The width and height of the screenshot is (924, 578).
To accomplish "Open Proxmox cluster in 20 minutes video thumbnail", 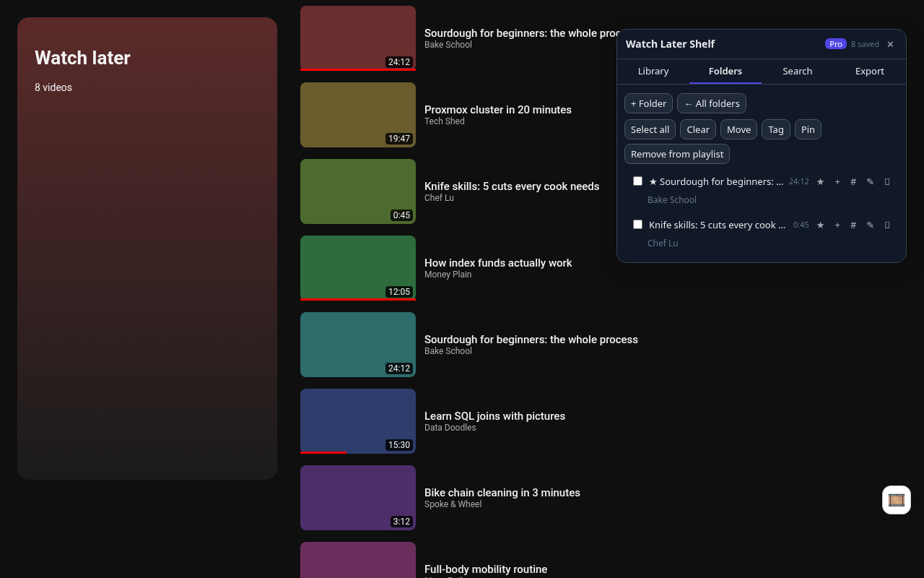I will click(x=358, y=115).
